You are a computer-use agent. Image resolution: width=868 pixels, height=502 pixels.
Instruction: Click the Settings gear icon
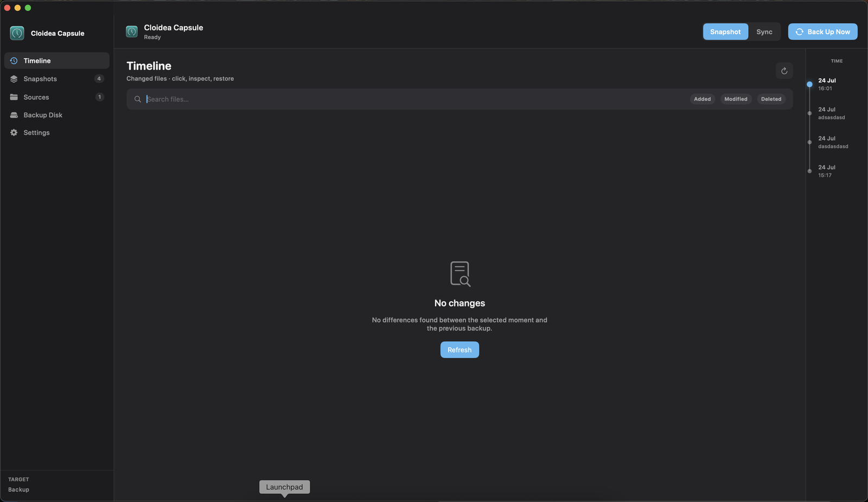tap(14, 132)
